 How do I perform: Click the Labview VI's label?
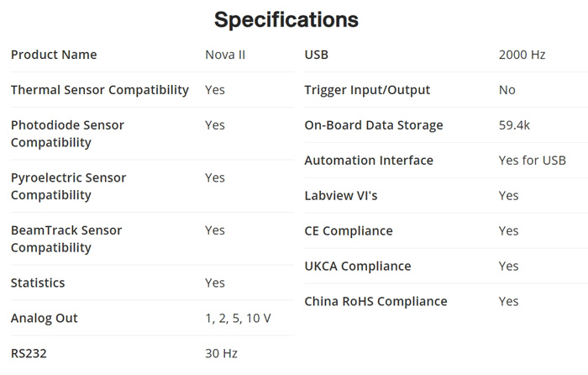[x=341, y=196]
